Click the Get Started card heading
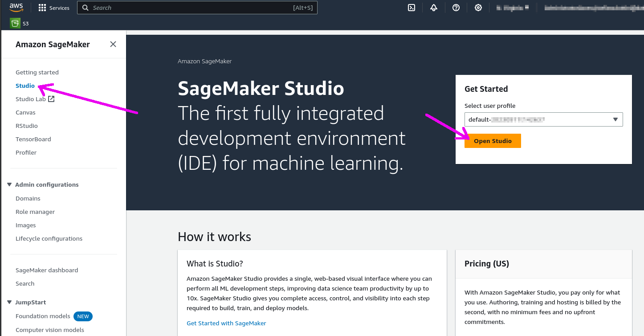 [486, 89]
